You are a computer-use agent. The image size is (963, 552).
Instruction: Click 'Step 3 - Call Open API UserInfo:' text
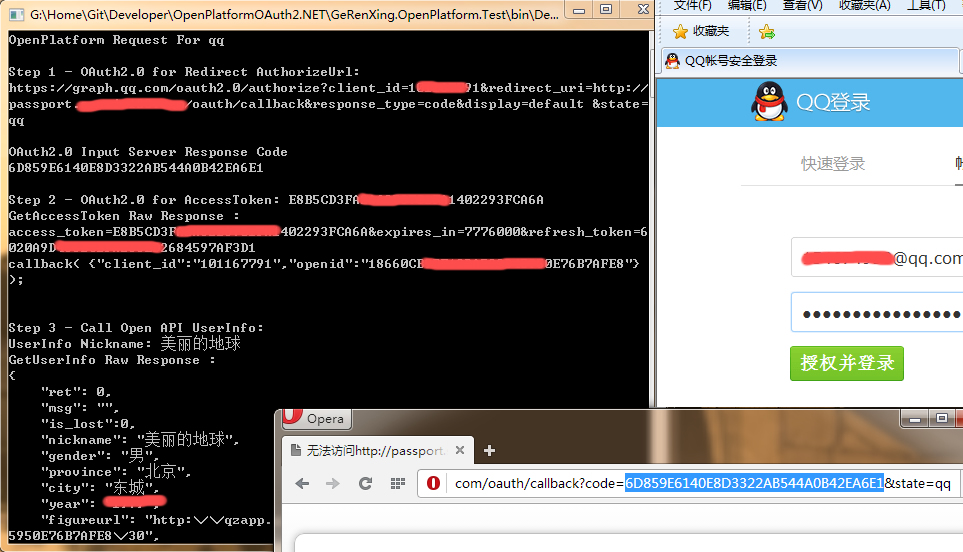pos(136,328)
